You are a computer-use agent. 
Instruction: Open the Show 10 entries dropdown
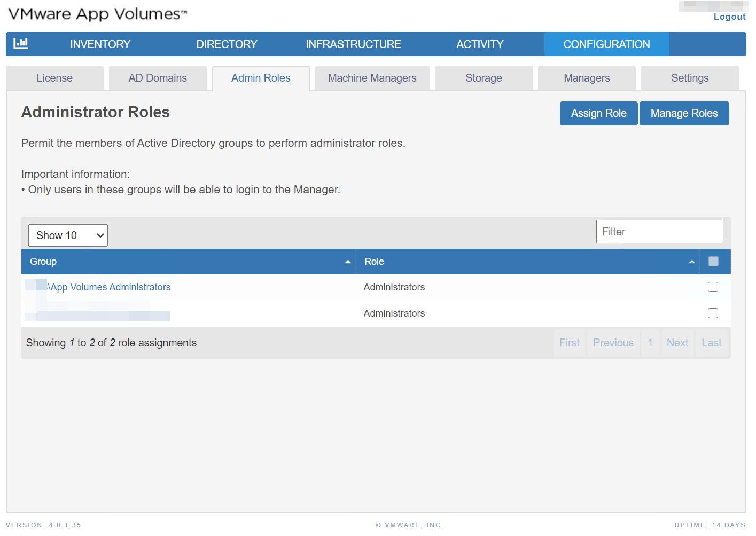(x=68, y=235)
